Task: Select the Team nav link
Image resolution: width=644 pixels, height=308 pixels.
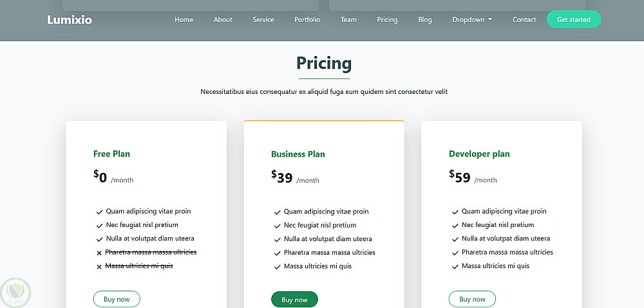Action: (x=348, y=20)
